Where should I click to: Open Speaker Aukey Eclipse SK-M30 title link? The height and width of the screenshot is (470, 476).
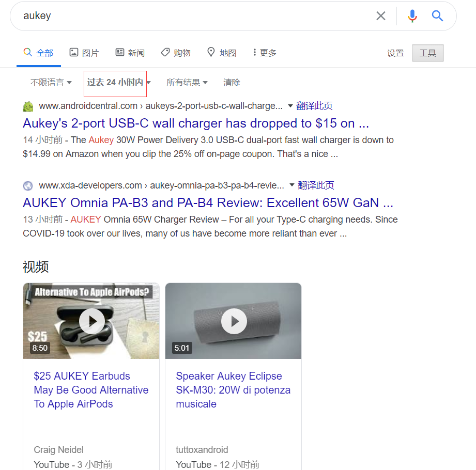click(233, 390)
